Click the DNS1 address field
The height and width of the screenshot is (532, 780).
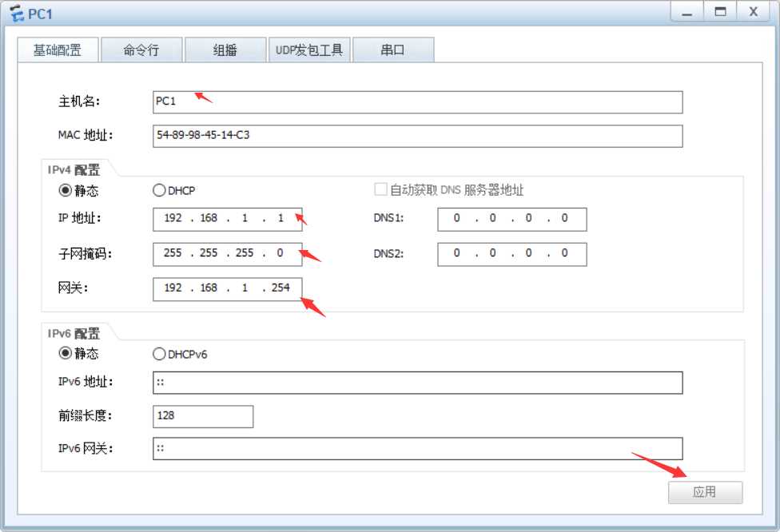[511, 219]
